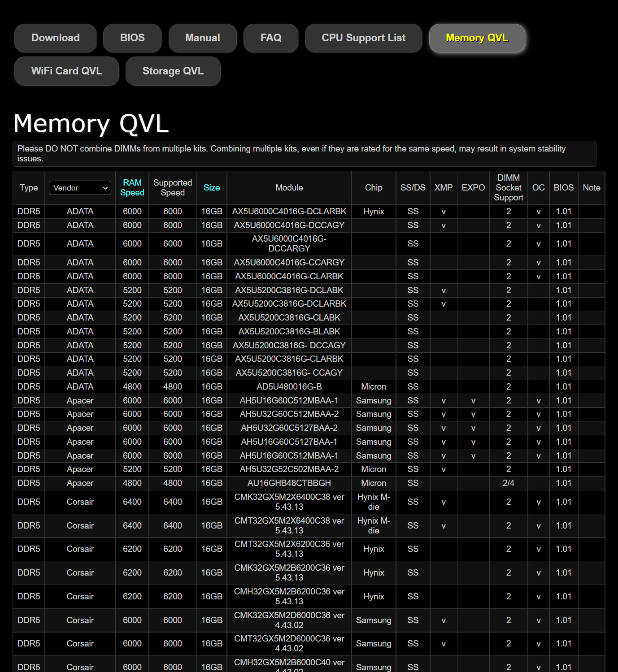Click the XMP column header
This screenshot has height=672, width=618.
(444, 188)
